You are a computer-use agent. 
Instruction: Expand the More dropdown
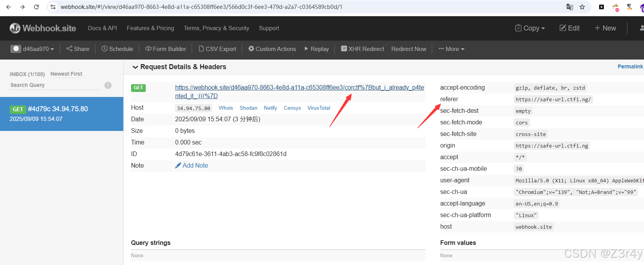coord(451,49)
